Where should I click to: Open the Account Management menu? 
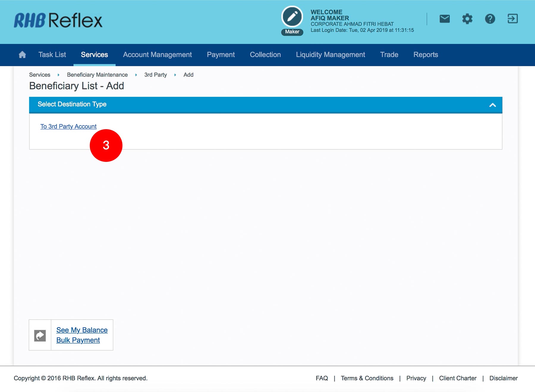click(157, 55)
